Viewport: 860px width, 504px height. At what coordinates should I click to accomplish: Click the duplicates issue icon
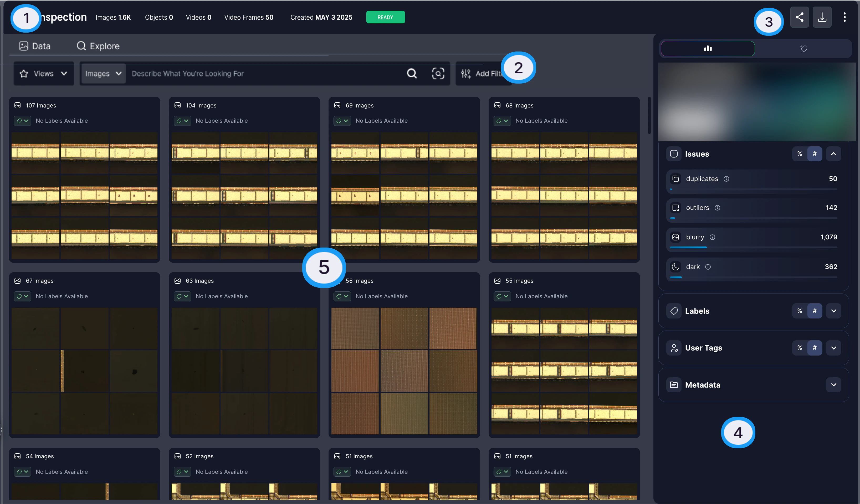pyautogui.click(x=675, y=178)
